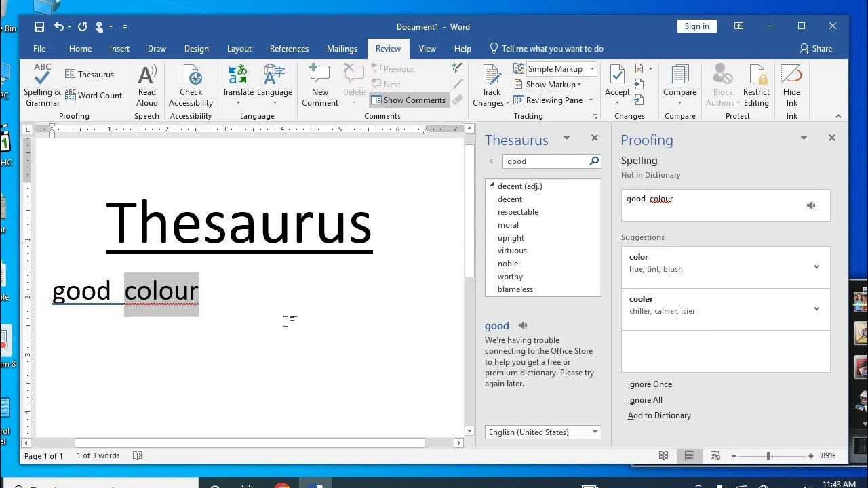This screenshot has height=488, width=868.
Task: Zoom out with the minus button
Action: click(733, 456)
